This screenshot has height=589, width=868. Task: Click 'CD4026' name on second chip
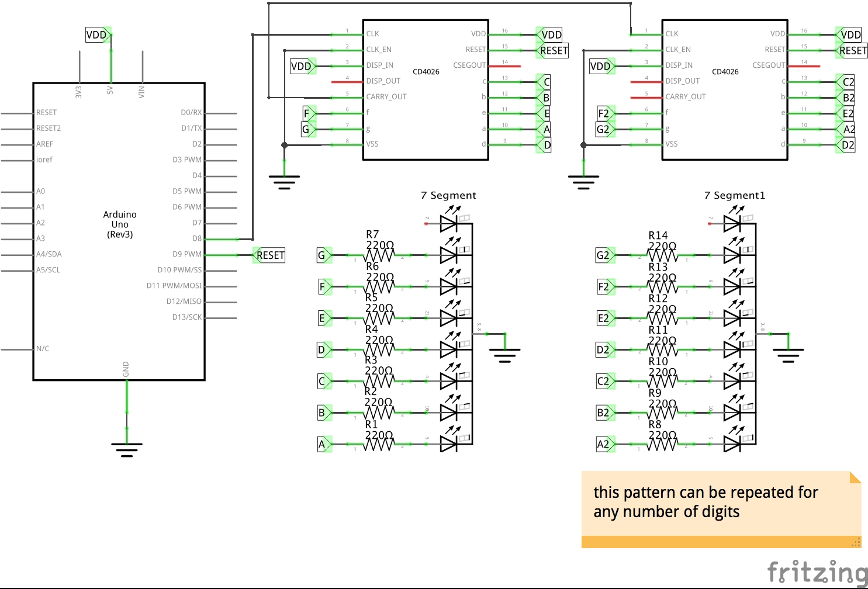tap(725, 72)
